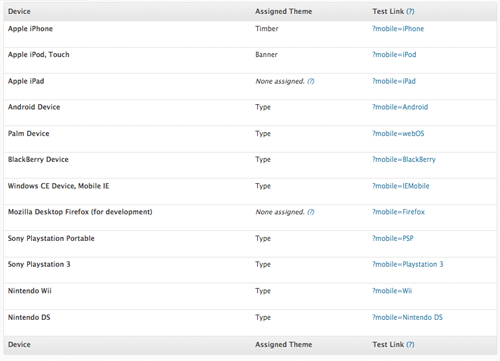500x361 pixels.
Task: Click None assigned text in Apple iPad row
Action: pos(280,81)
